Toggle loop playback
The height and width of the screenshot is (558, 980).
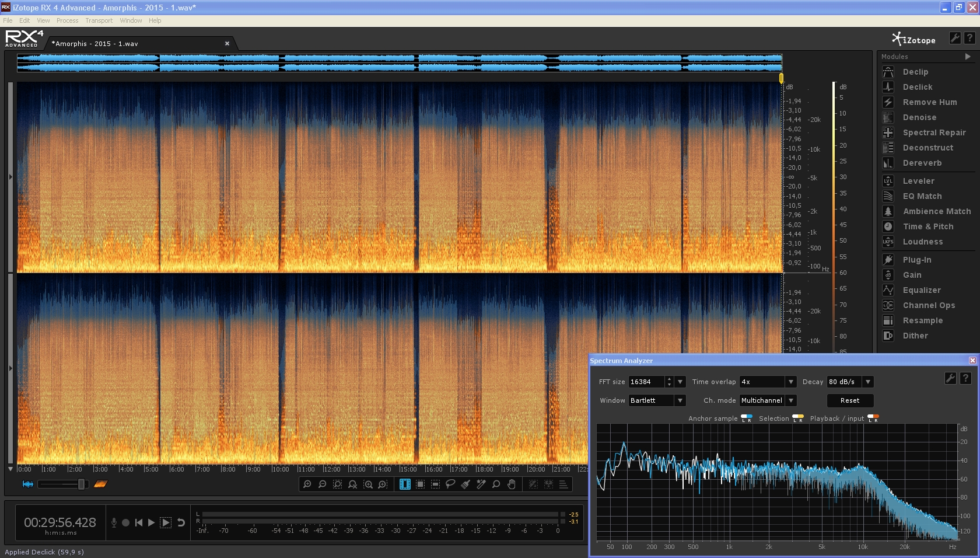pyautogui.click(x=181, y=522)
